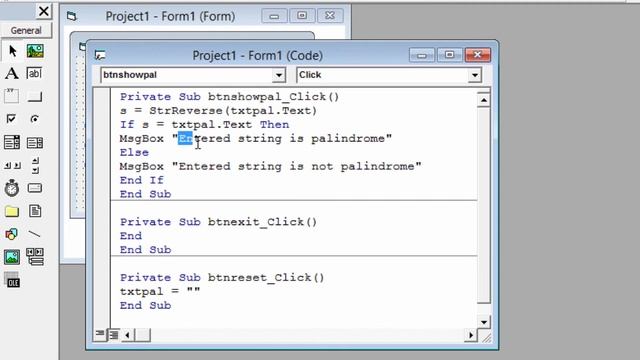Select the Shape control tool
This screenshot has height=360, width=640.
pyautogui.click(x=11, y=234)
